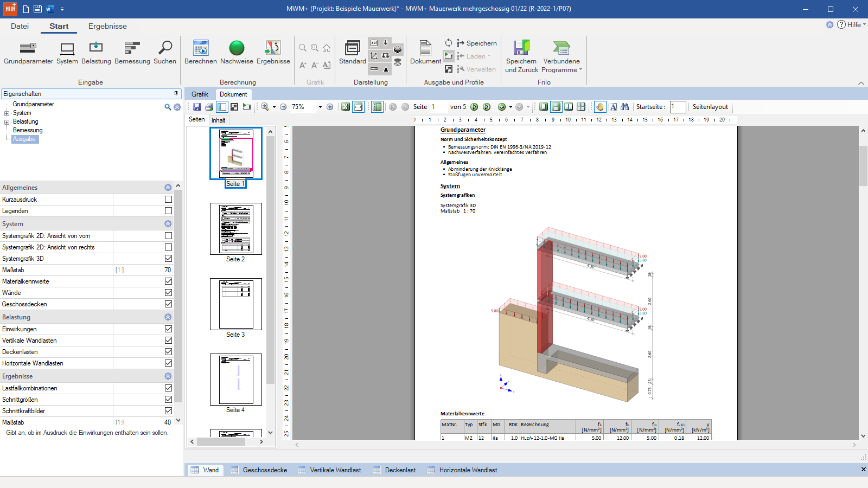Toggle the Legenden checkbox
This screenshot has height=488, width=868.
pos(168,211)
